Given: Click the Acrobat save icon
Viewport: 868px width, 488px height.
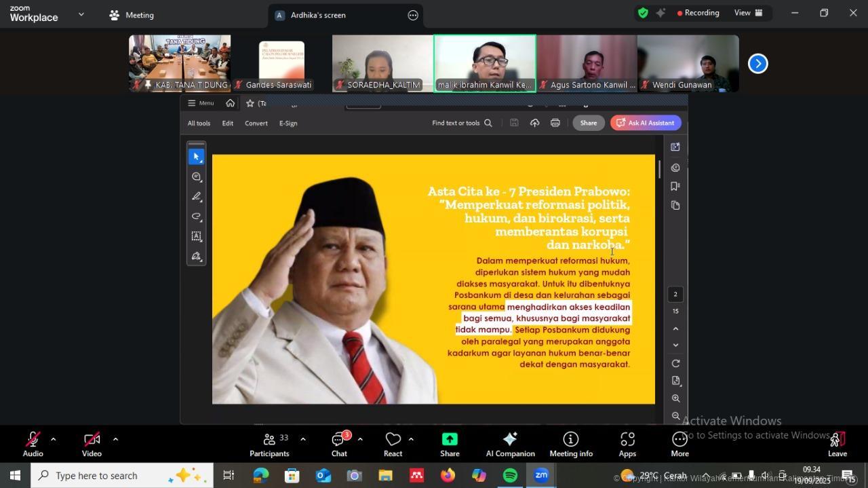Looking at the screenshot, I should 514,123.
